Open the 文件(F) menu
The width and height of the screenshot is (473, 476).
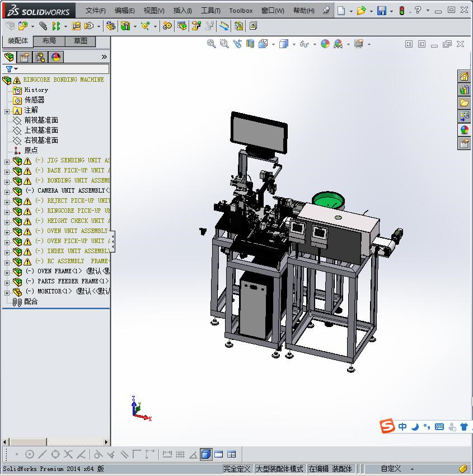click(95, 11)
